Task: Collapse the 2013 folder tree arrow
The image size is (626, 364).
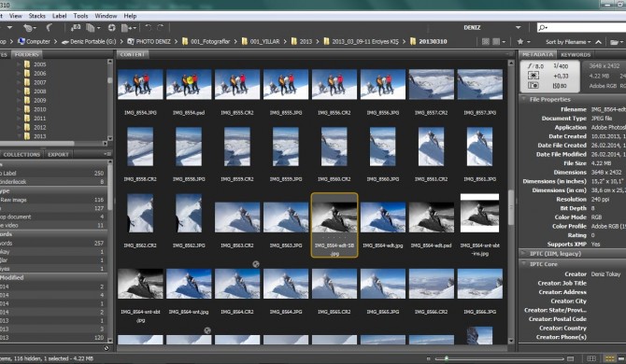Action: pyautogui.click(x=19, y=136)
